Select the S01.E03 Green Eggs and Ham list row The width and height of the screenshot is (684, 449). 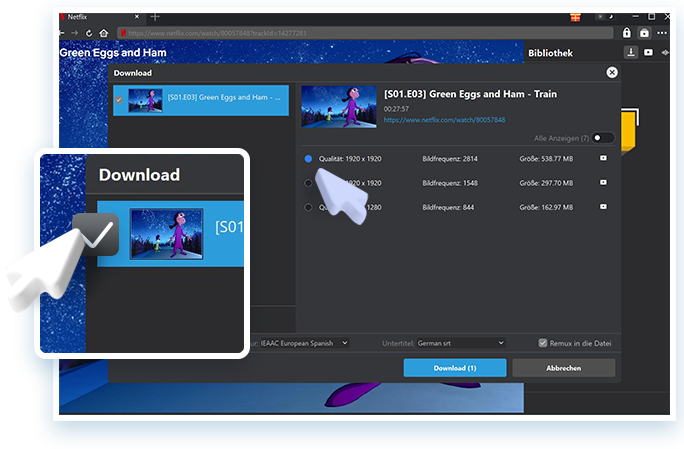[201, 100]
